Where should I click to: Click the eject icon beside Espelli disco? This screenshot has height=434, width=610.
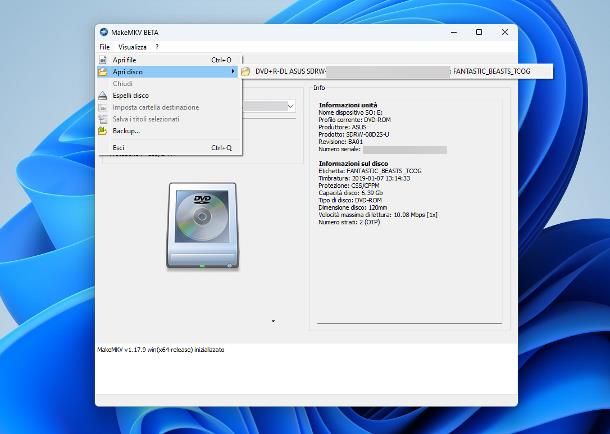click(103, 96)
